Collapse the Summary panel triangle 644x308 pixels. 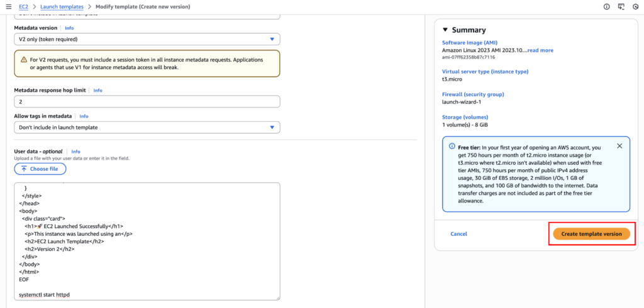coord(445,30)
